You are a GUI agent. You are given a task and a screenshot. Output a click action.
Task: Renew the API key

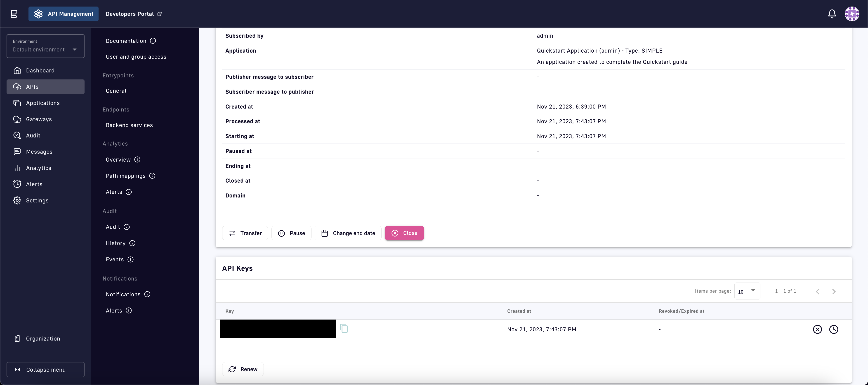point(243,369)
